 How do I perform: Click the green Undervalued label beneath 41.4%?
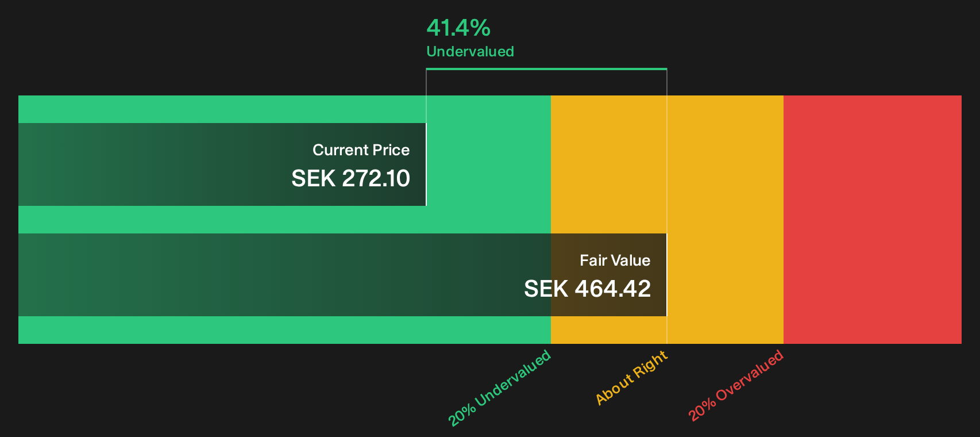click(470, 51)
